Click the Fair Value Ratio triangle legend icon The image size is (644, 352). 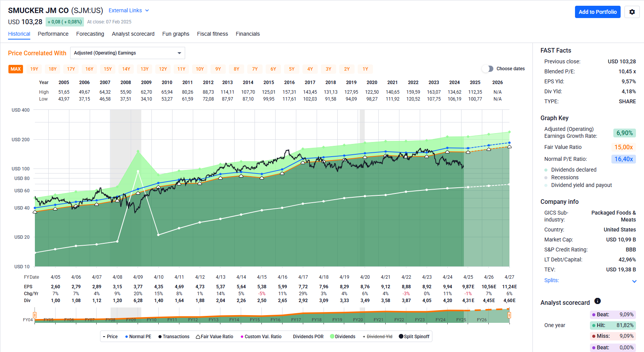tap(198, 337)
